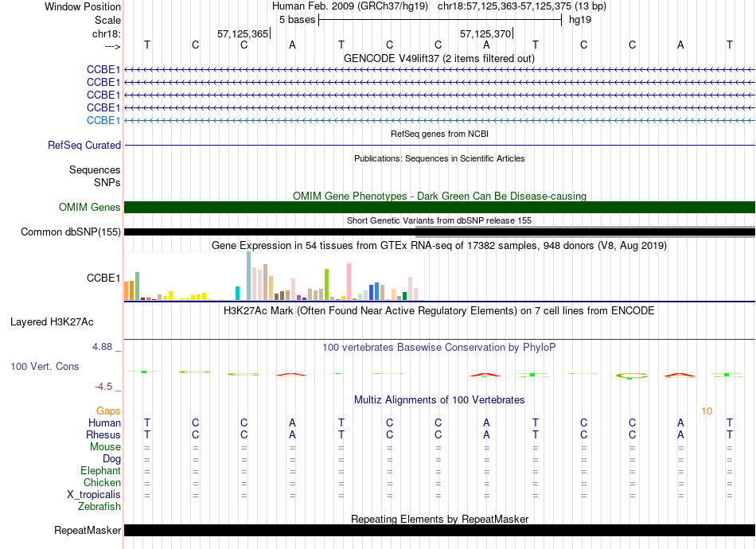Click 'Short Genetic Variants from dbSNP release 155'

click(439, 220)
